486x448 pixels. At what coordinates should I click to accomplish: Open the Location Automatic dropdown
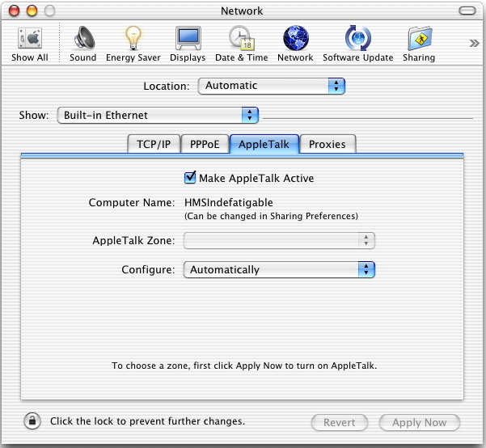272,86
